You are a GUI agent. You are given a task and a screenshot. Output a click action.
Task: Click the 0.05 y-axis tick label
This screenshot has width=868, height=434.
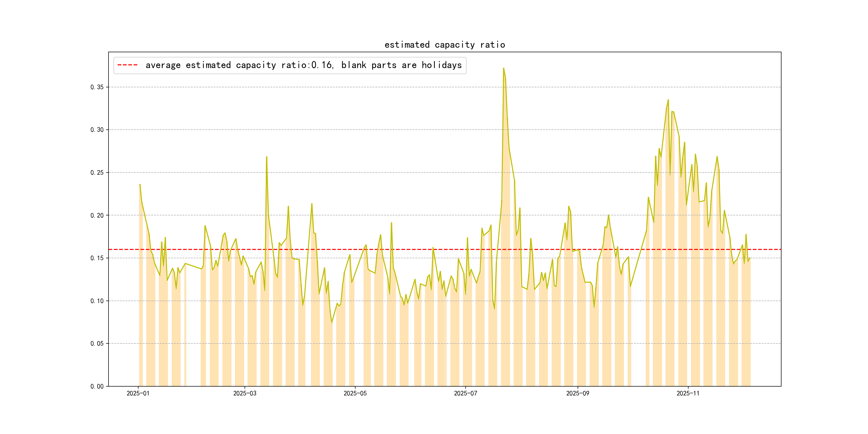(x=97, y=343)
